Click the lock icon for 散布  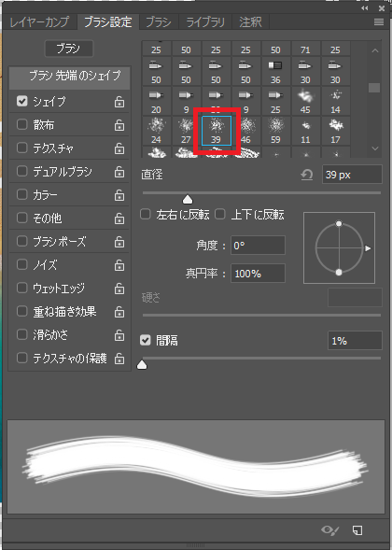point(119,125)
